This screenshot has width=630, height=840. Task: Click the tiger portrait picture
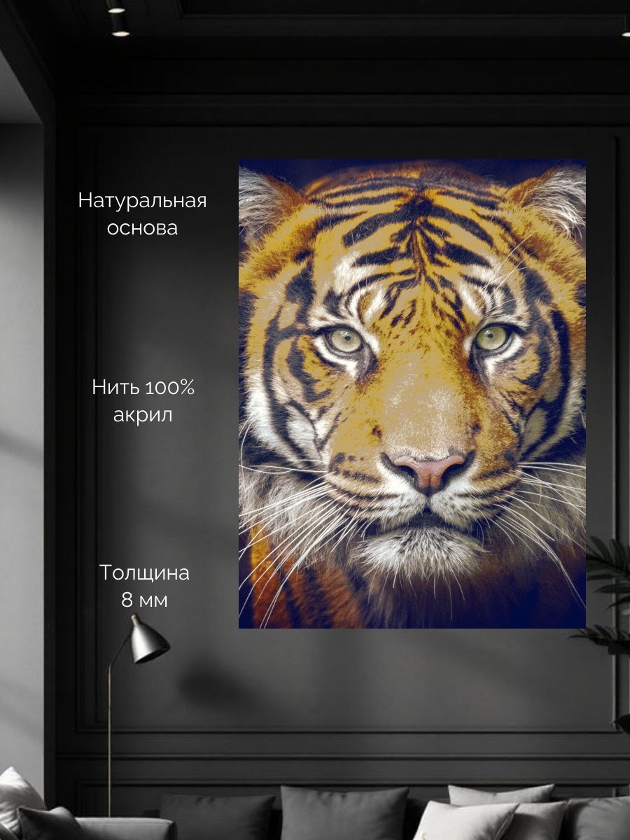click(x=412, y=393)
